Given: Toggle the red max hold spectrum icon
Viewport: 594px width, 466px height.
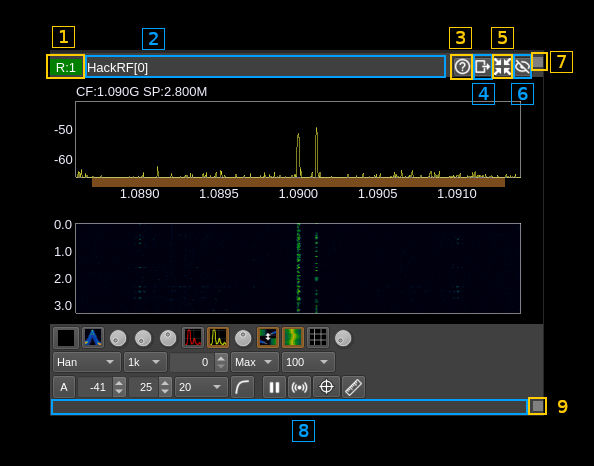Looking at the screenshot, I should pos(193,338).
